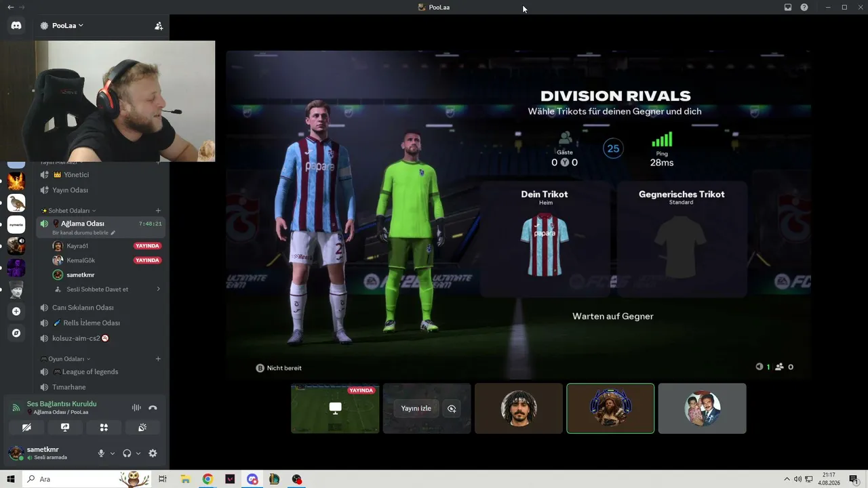Click 'Sesli Sohbete Davet et'
Image resolution: width=868 pixels, height=488 pixels.
(97, 289)
